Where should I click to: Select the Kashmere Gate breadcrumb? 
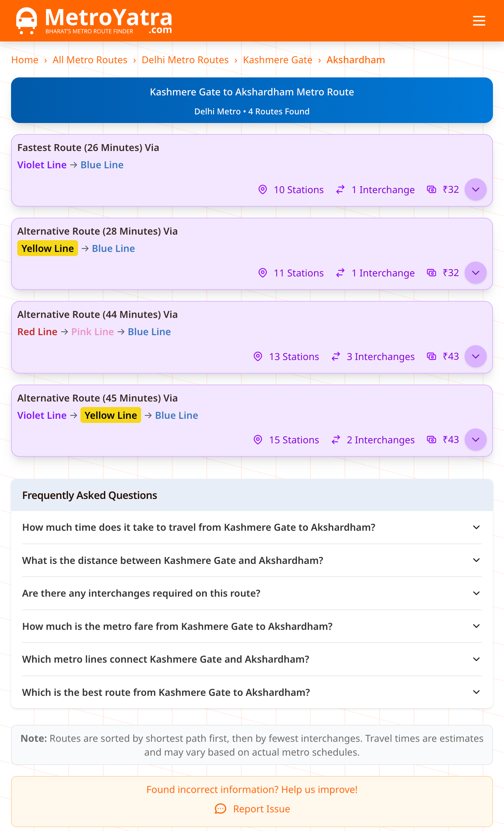pyautogui.click(x=277, y=60)
